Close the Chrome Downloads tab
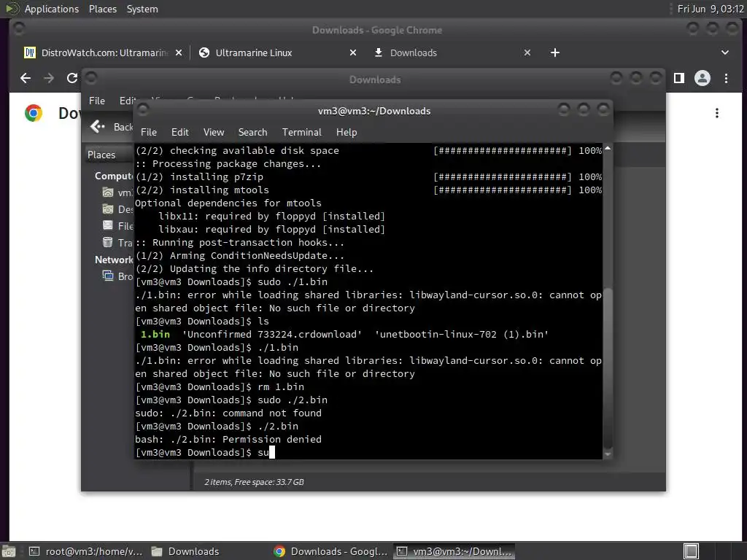This screenshot has width=747, height=560. pos(527,52)
